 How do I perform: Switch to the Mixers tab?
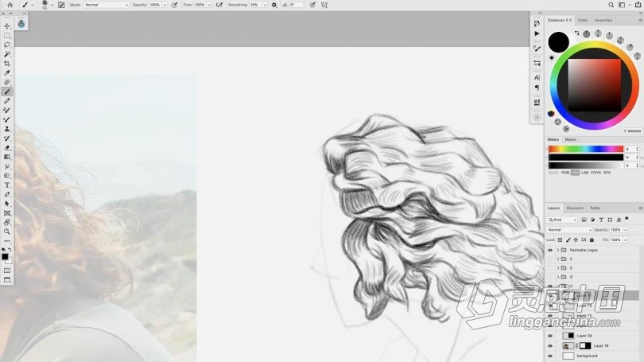tap(571, 140)
